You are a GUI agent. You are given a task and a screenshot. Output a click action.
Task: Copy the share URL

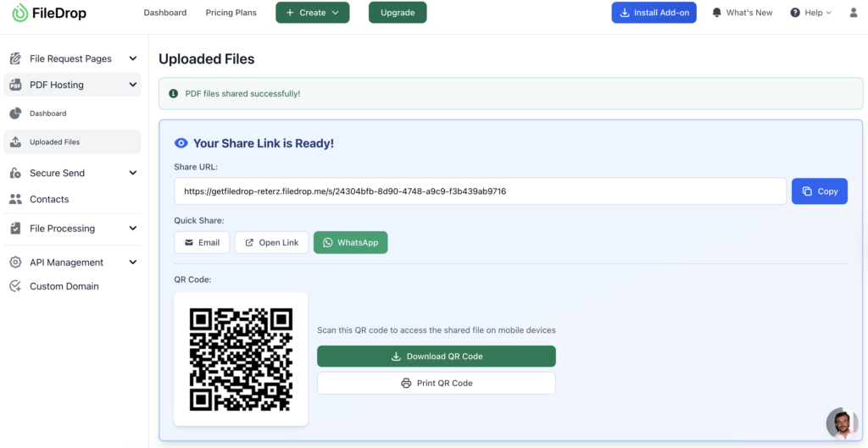pyautogui.click(x=820, y=191)
